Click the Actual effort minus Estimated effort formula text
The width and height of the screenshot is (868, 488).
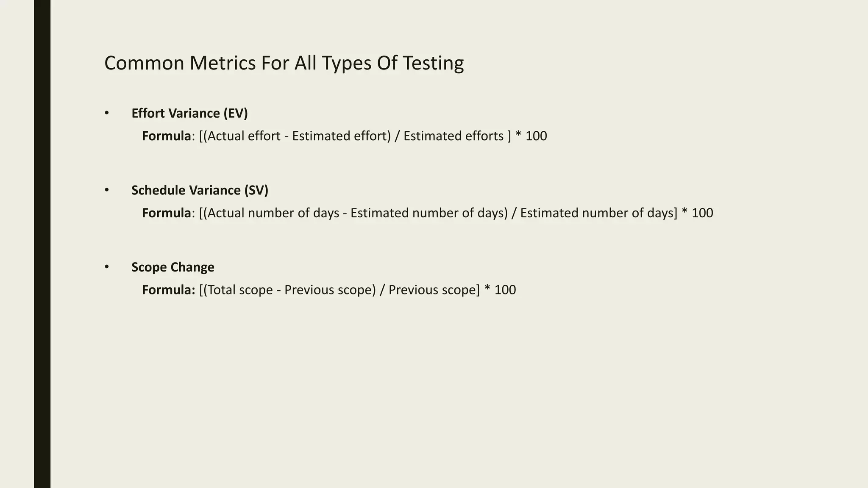[373, 136]
